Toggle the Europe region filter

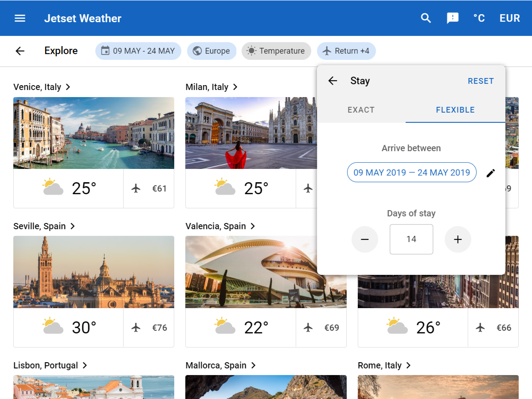tap(211, 51)
